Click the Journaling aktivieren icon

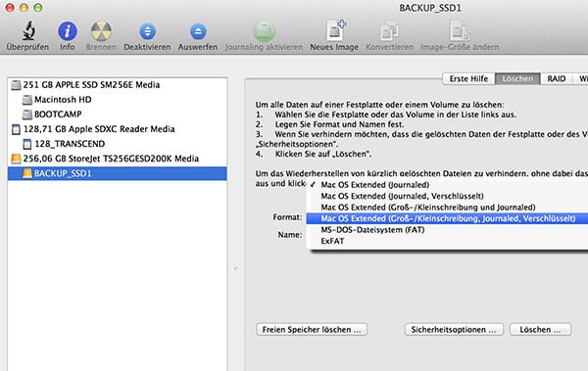pyautogui.click(x=264, y=31)
